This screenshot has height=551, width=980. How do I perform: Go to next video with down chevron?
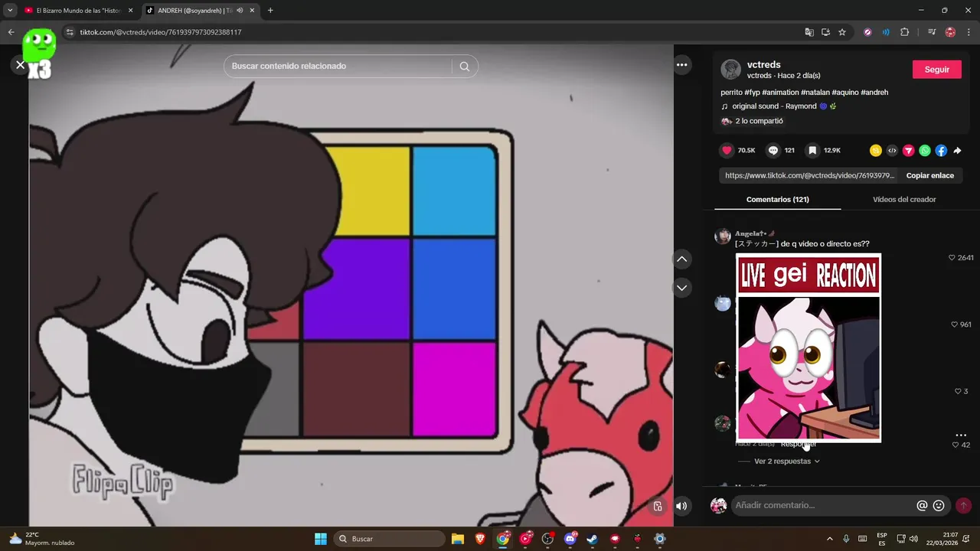point(681,288)
